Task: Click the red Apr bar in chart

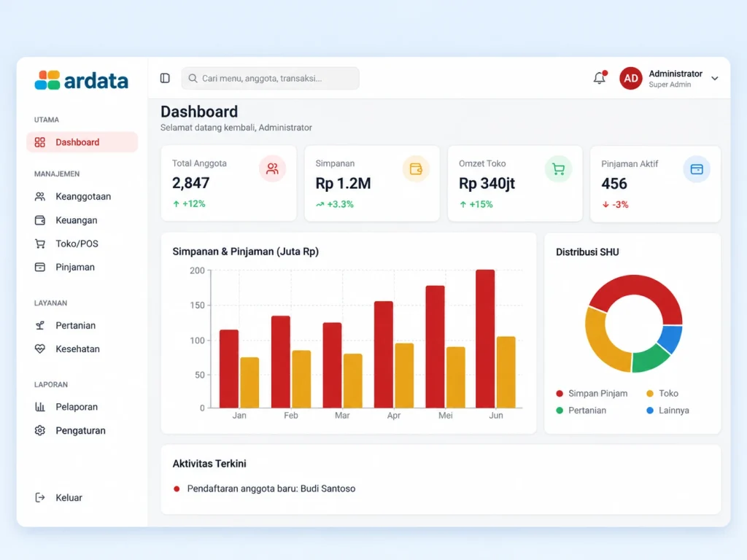Action: 384,354
